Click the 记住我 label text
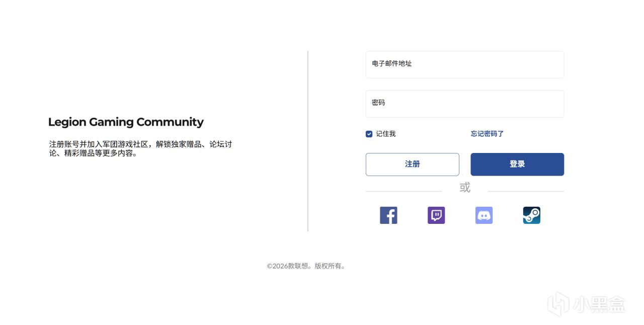The width and height of the screenshot is (644, 325). [386, 134]
